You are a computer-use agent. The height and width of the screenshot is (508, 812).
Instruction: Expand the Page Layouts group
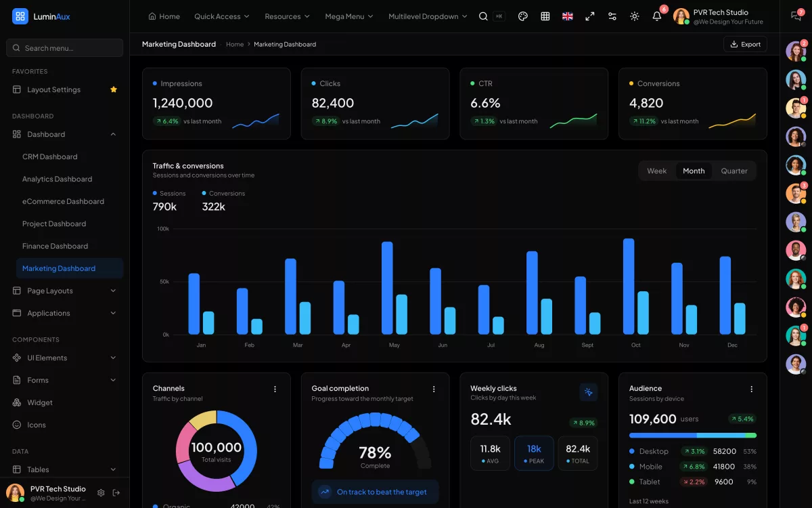[x=65, y=291]
